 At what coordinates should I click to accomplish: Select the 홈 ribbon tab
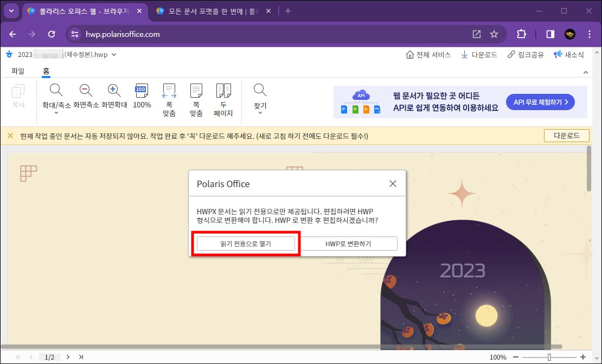pyautogui.click(x=46, y=71)
